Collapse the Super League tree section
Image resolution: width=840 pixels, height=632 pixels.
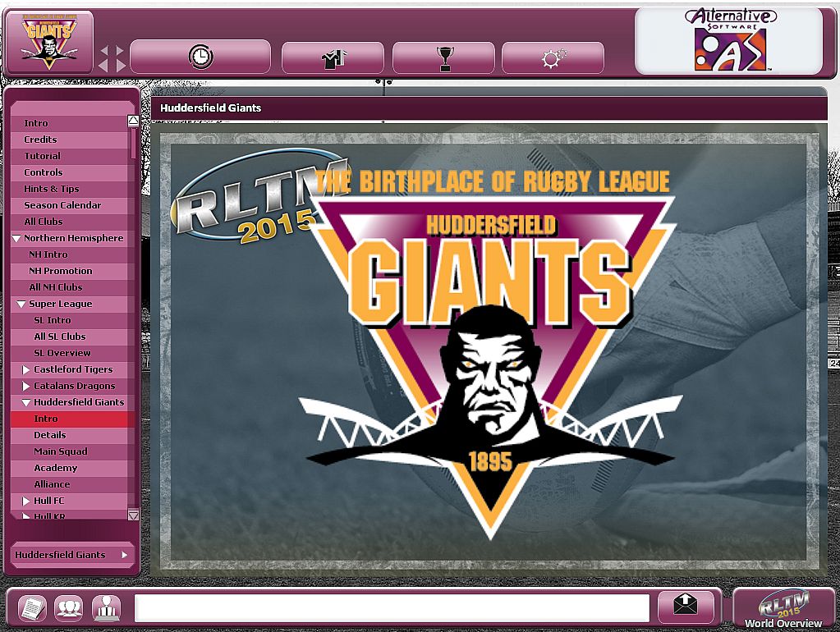(x=21, y=305)
